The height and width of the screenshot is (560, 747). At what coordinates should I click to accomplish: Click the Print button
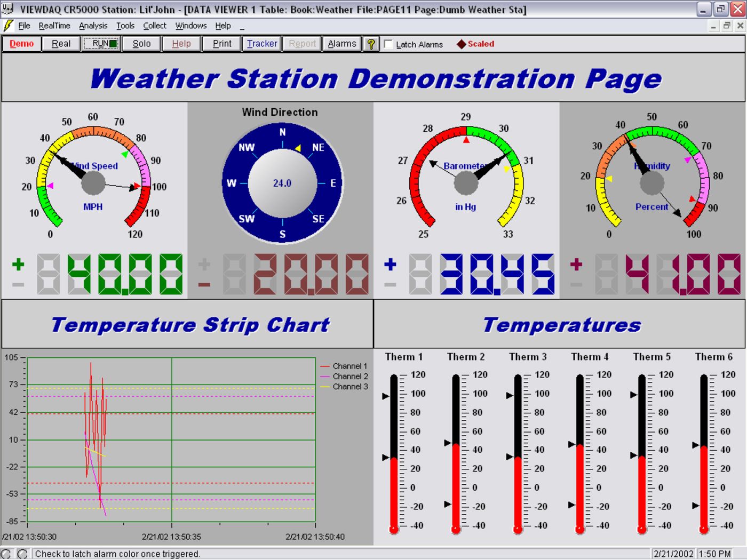click(x=222, y=44)
